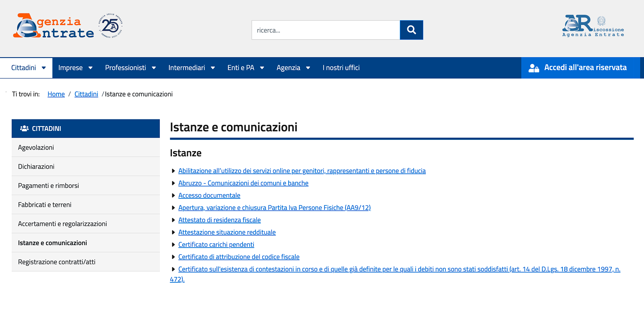Click the arrow bullet before Accesso documentale
Screen dimensions: 644x309
[x=174, y=195]
